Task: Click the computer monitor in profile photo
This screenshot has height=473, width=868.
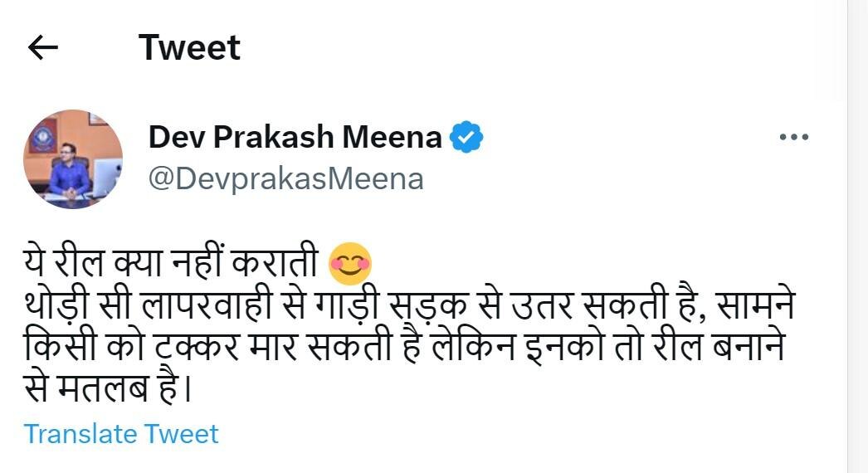Action: pos(107,177)
